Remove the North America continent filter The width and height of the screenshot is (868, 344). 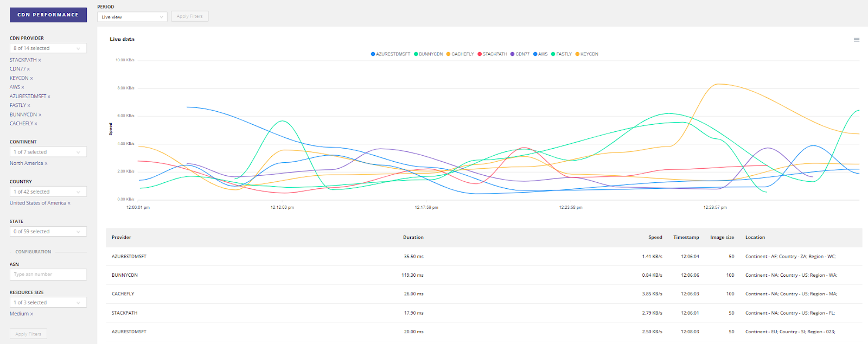[x=46, y=163]
